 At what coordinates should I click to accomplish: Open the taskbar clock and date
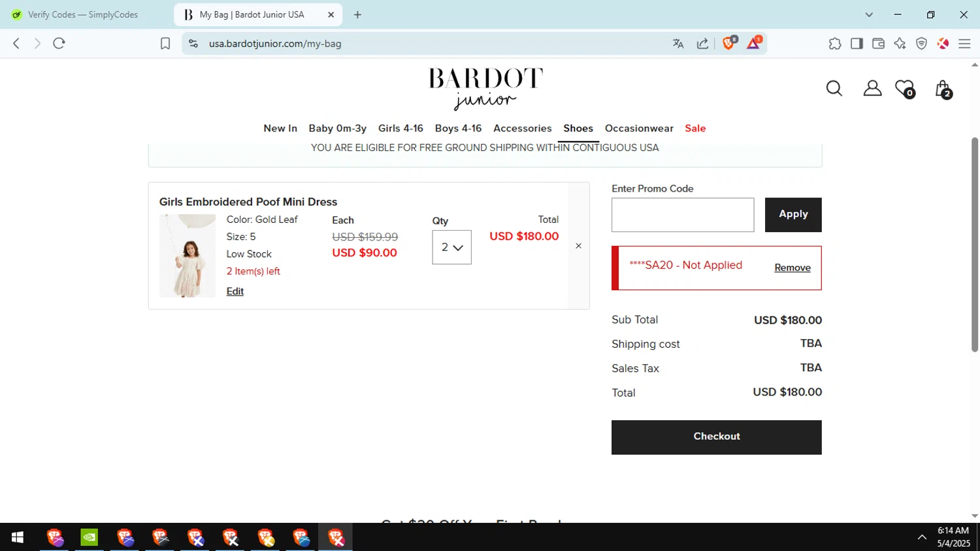[x=953, y=537]
